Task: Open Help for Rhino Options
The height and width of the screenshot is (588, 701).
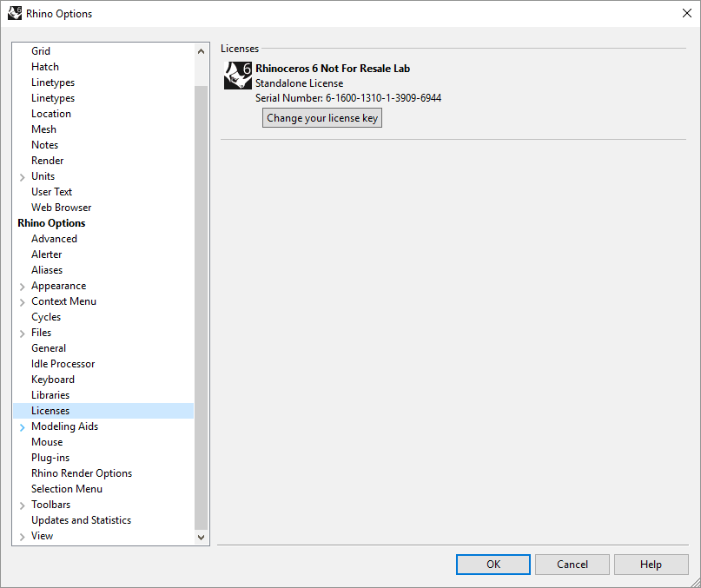Action: pyautogui.click(x=651, y=565)
